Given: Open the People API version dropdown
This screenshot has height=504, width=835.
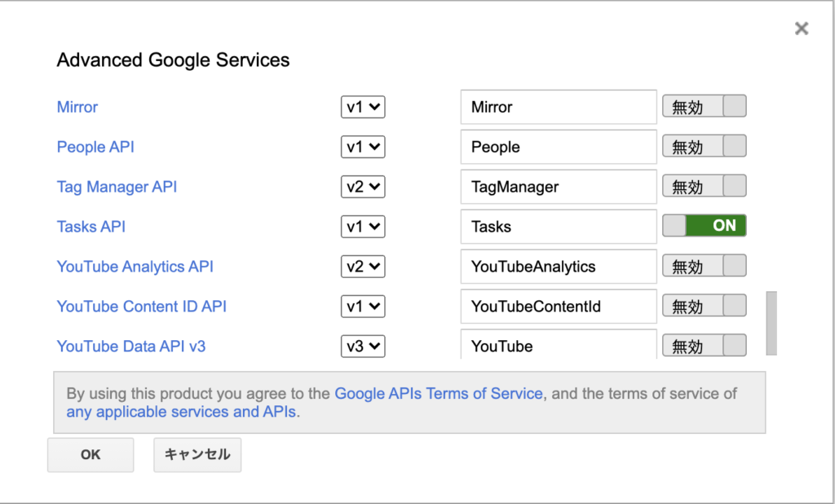Looking at the screenshot, I should 363,147.
